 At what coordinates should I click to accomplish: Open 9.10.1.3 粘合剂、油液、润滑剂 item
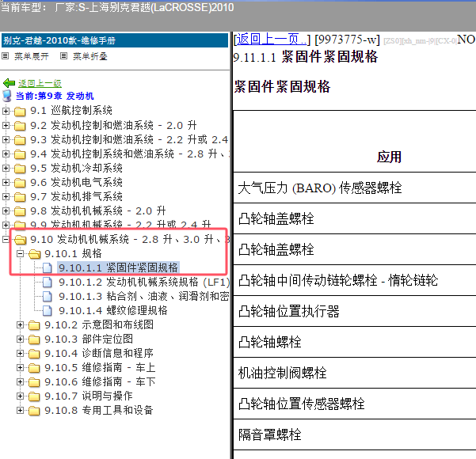click(144, 296)
